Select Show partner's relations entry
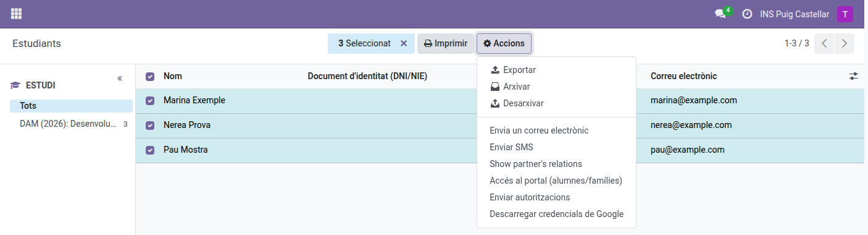 556,164
